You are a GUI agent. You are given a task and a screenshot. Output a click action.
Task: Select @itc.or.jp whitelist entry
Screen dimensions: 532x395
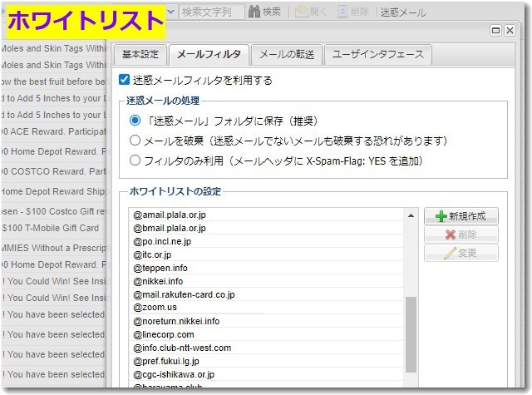tap(266, 254)
